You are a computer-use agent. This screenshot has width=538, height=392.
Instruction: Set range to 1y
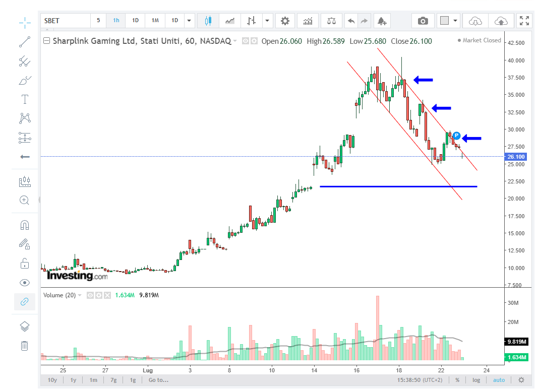73,380
